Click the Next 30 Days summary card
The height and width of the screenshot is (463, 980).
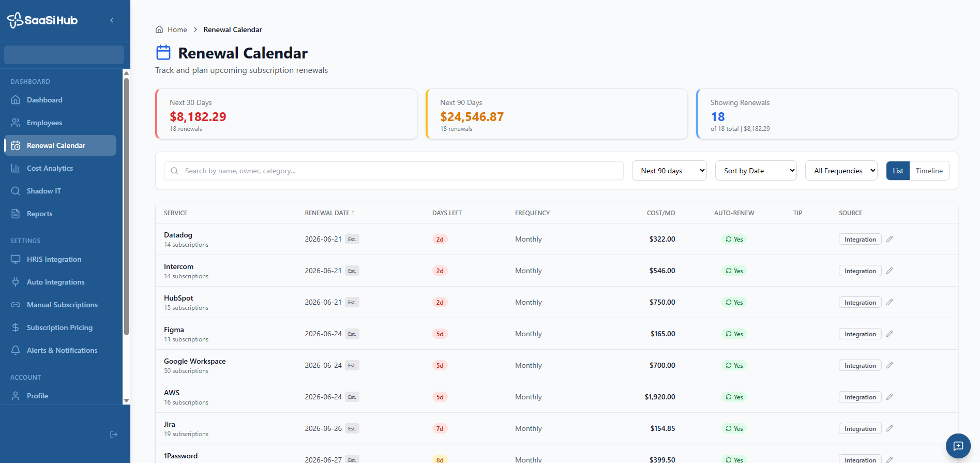(x=286, y=114)
